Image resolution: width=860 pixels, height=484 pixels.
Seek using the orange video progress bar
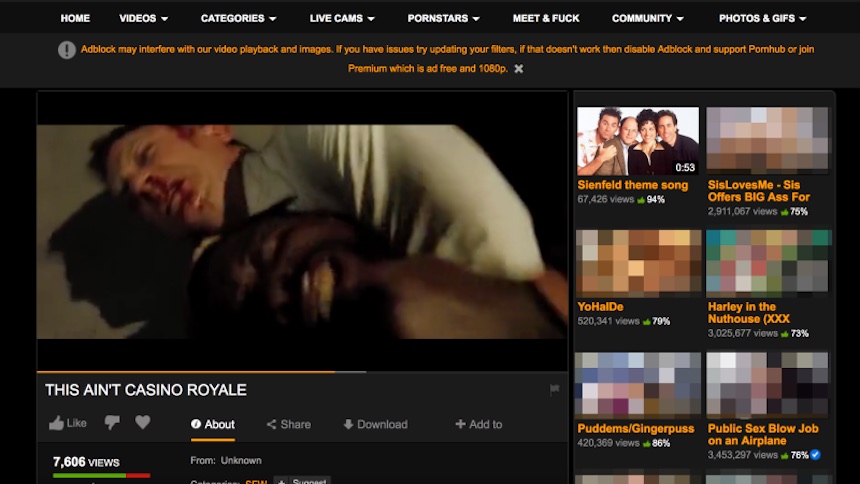(200, 372)
